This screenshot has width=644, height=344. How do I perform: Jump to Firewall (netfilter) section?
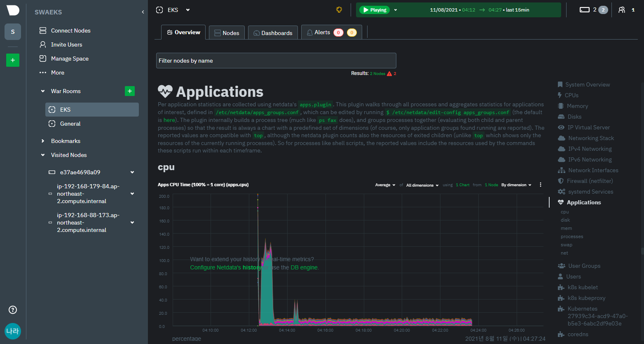590,181
